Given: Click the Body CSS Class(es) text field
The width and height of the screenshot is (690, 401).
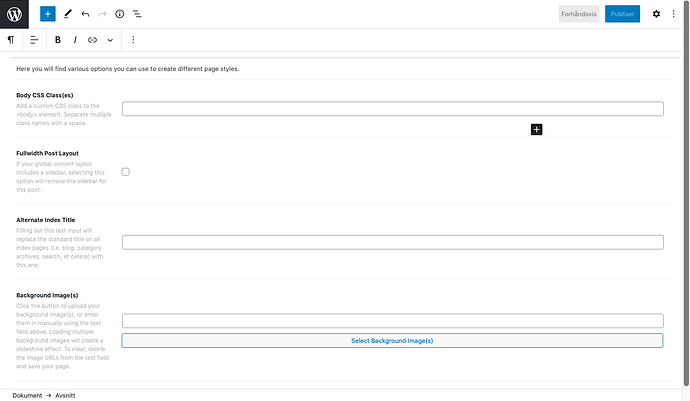Looking at the screenshot, I should pos(392,109).
